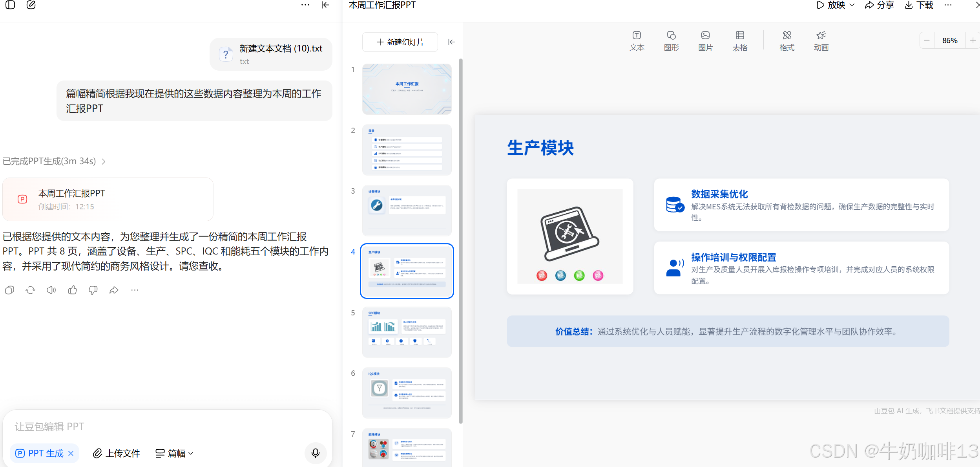Expand the 放映 dropdown arrow
This screenshot has height=467, width=980.
[x=852, y=5]
